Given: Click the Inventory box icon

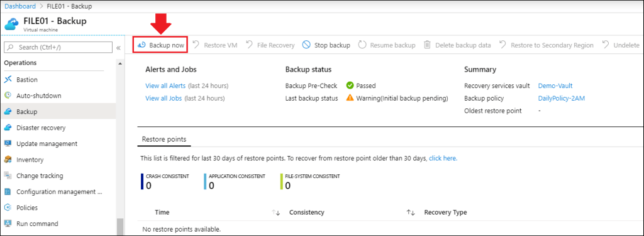Looking at the screenshot, I should 8,159.
